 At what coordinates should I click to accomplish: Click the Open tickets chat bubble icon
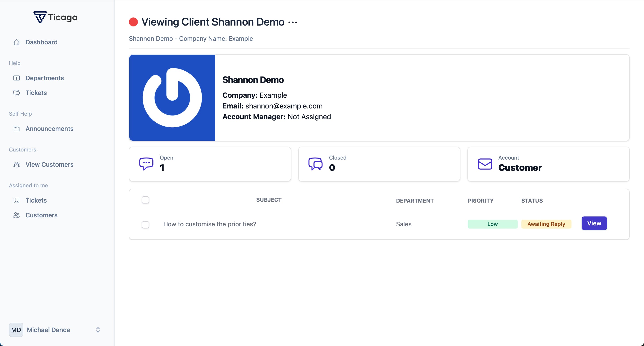[146, 164]
